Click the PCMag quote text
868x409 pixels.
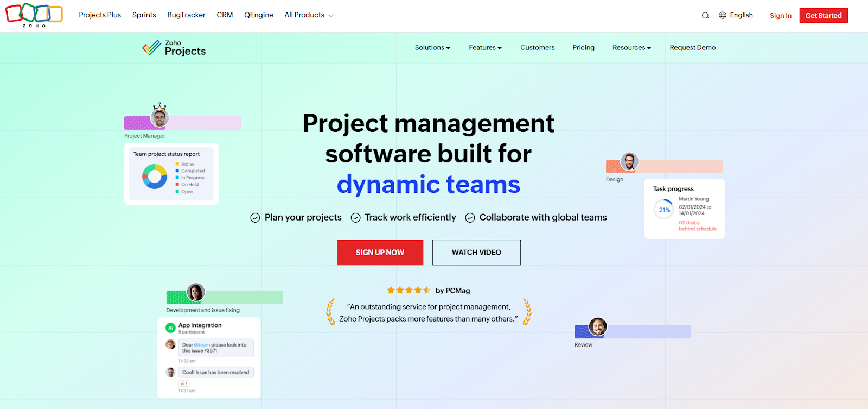(x=429, y=313)
